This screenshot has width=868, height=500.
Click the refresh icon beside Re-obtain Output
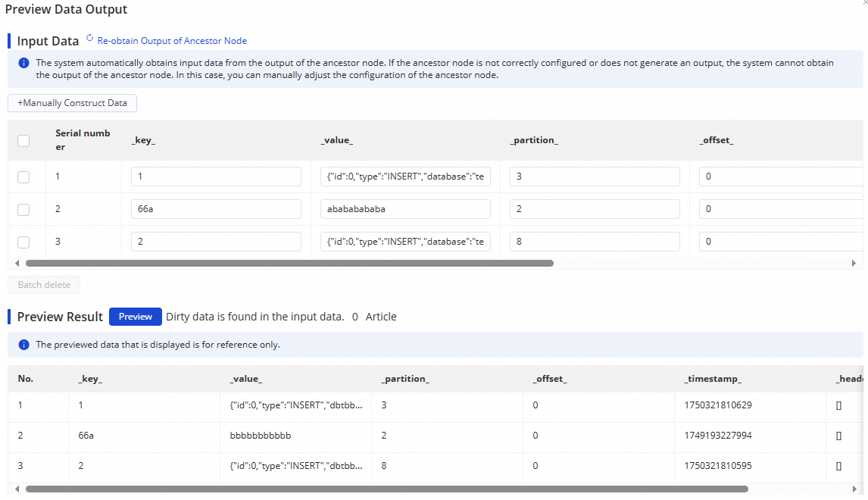[x=90, y=38]
